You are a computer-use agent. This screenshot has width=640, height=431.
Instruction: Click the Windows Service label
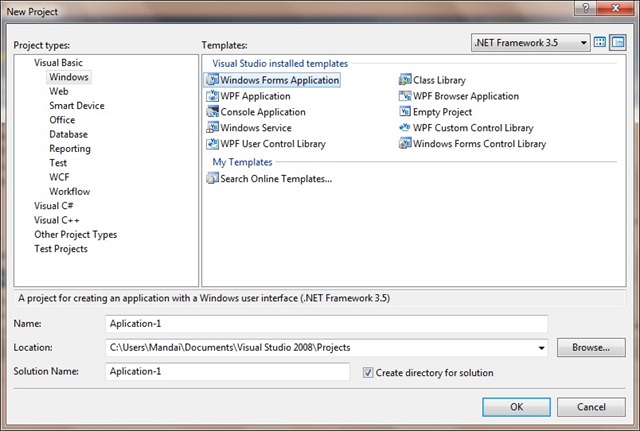[x=256, y=128]
